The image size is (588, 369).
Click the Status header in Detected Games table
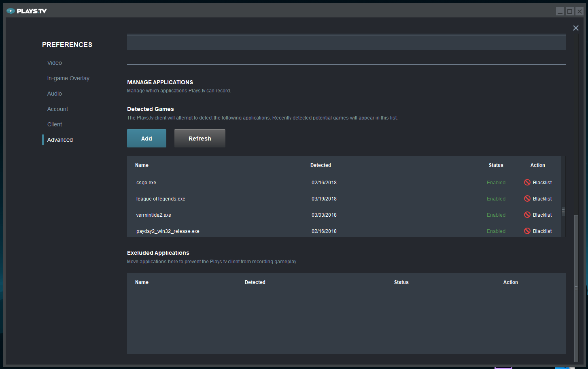(x=496, y=165)
